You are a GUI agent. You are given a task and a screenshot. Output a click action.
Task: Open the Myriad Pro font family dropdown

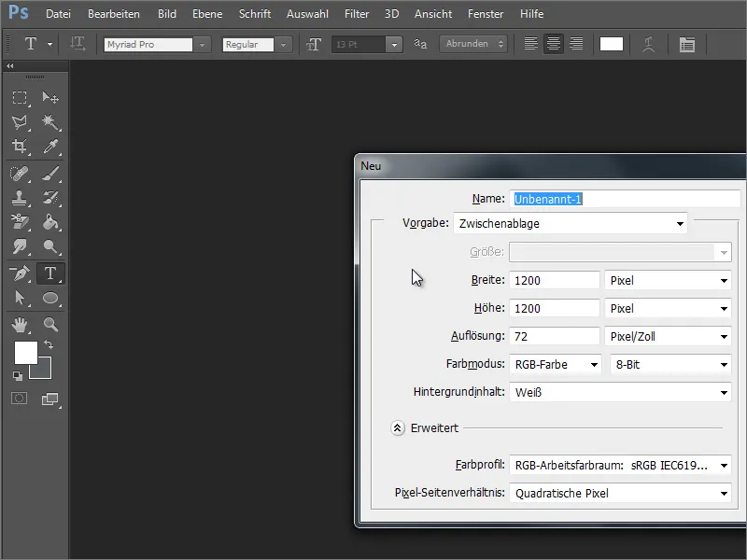[x=202, y=45]
